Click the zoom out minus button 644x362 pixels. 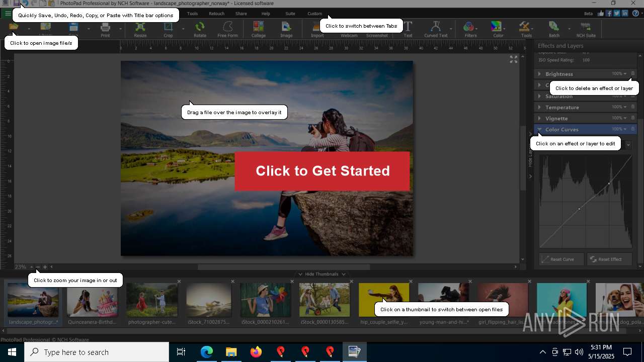pos(38,267)
